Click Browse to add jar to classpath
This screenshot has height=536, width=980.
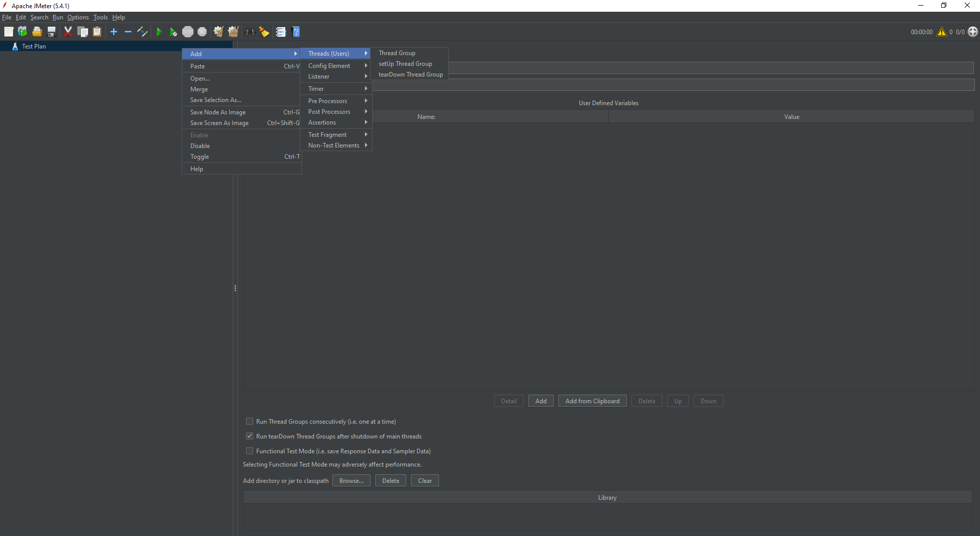click(351, 480)
